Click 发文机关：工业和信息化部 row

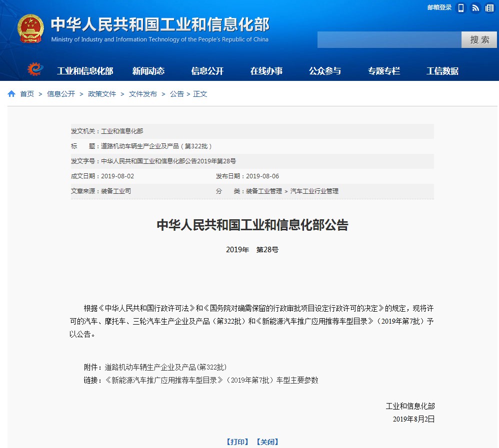(x=252, y=131)
